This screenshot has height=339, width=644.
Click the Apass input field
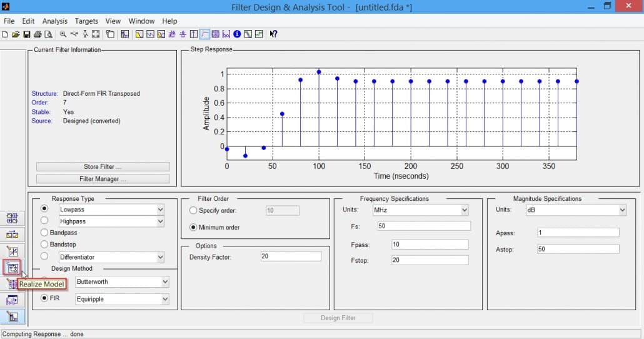coord(578,233)
